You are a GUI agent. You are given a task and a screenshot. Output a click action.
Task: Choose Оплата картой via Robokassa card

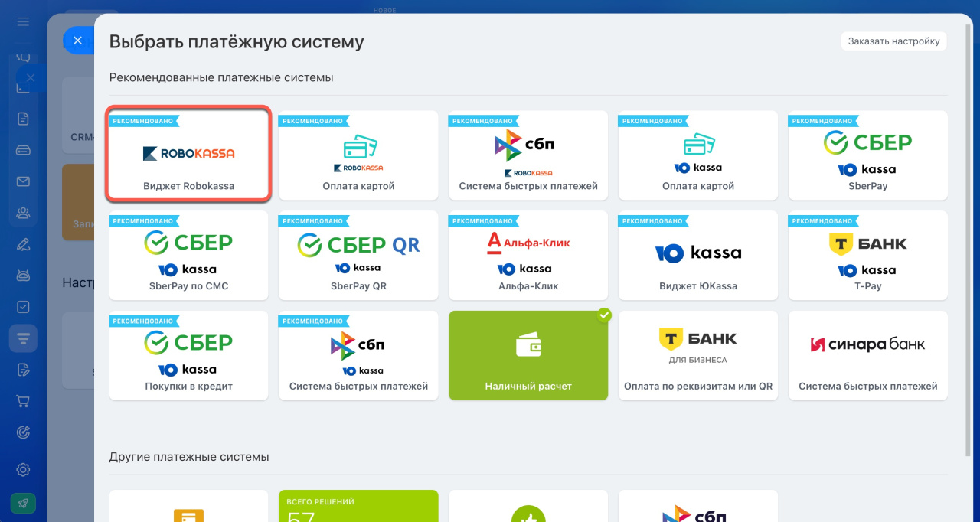coord(358,155)
